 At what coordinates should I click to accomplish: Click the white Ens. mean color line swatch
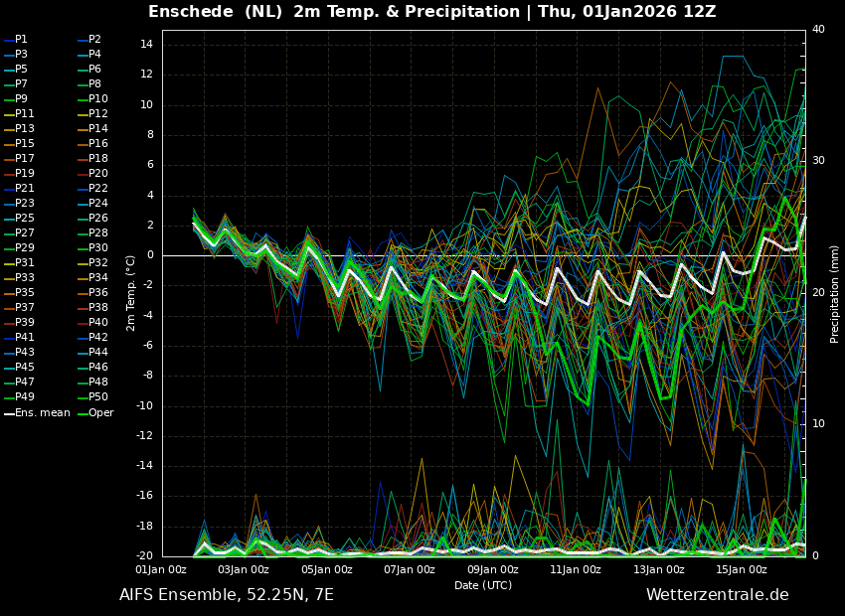[x=9, y=414]
